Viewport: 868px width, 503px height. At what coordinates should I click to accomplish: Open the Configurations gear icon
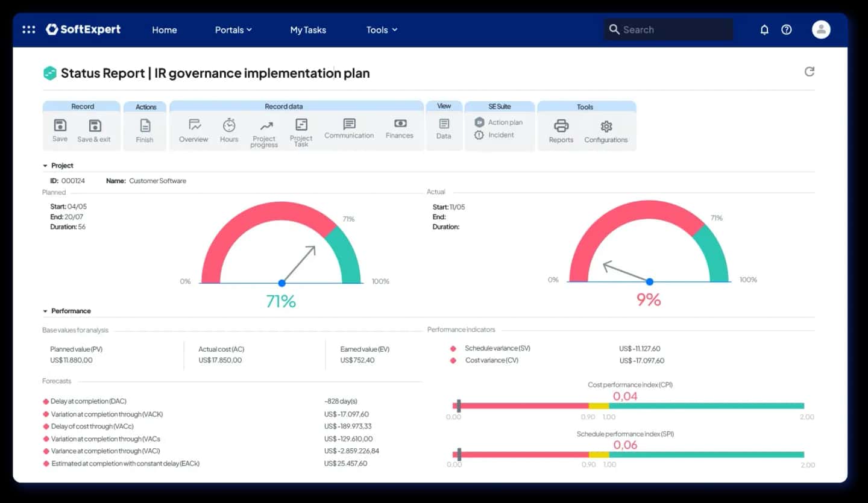coord(606,126)
